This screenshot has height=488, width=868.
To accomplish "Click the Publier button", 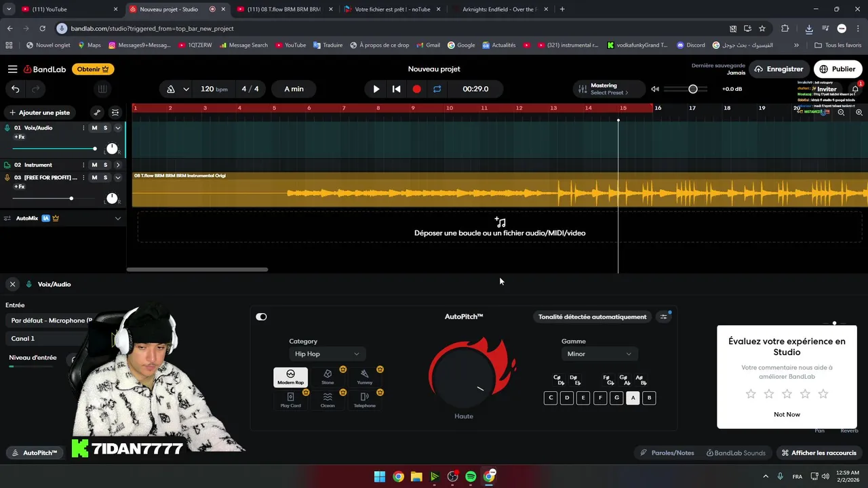I will coord(838,69).
